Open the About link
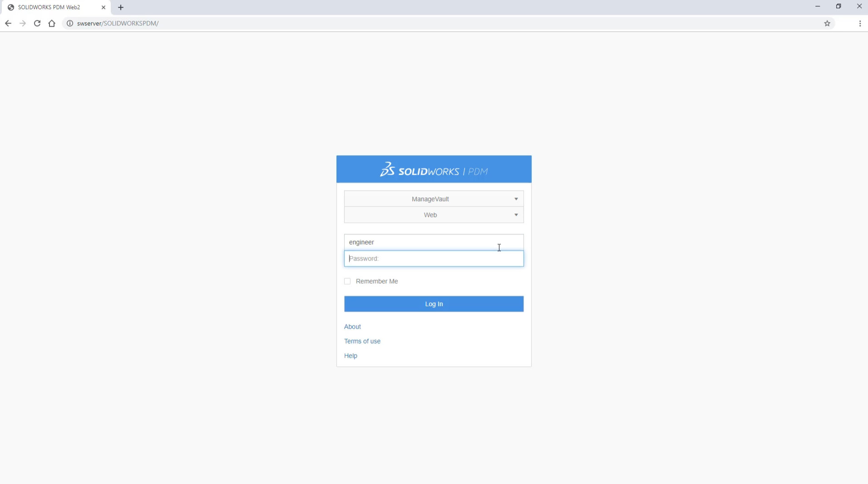The height and width of the screenshot is (484, 868). tap(352, 326)
